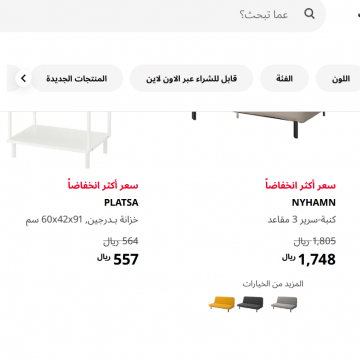Toggle the قابل للشراء عبر الاون لاين filter
360x360 pixels.
point(191,79)
